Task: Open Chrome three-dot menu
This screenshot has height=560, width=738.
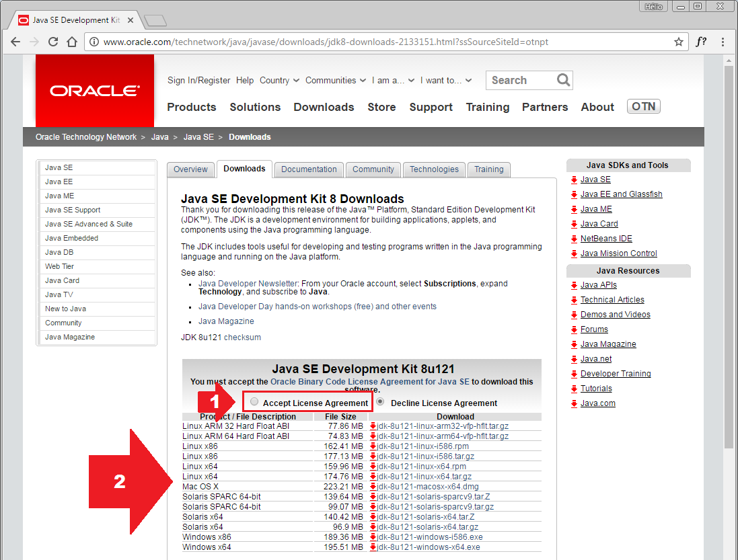Action: [723, 42]
